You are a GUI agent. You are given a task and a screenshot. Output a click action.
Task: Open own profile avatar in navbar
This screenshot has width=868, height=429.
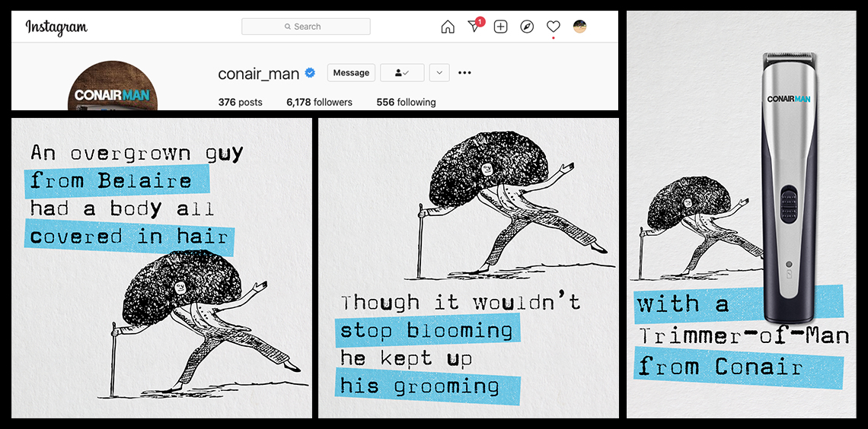(x=579, y=27)
